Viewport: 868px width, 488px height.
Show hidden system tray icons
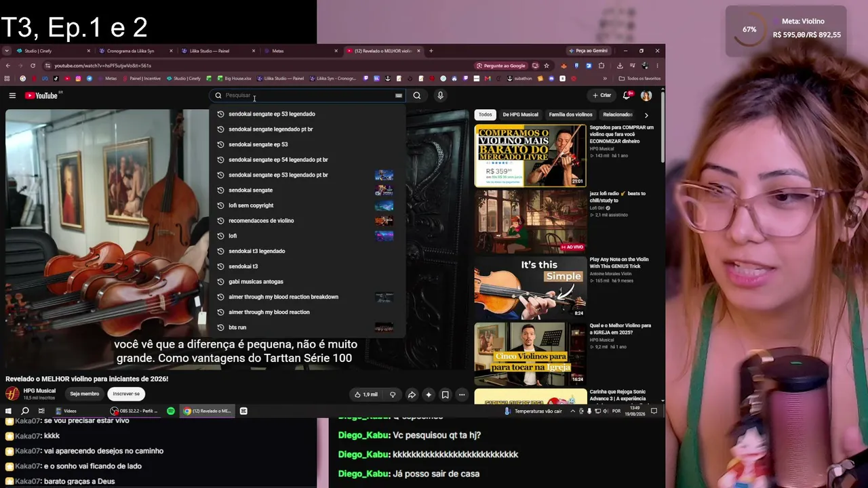pyautogui.click(x=573, y=411)
